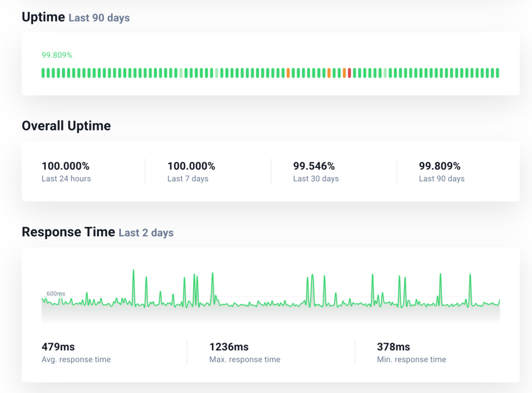This screenshot has width=532, height=393.
Task: Select the first orange bar in Uptime timeline
Action: (288, 73)
